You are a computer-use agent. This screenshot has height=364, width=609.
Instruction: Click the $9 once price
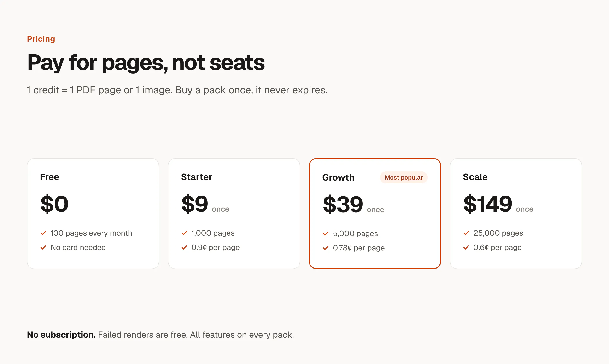205,204
